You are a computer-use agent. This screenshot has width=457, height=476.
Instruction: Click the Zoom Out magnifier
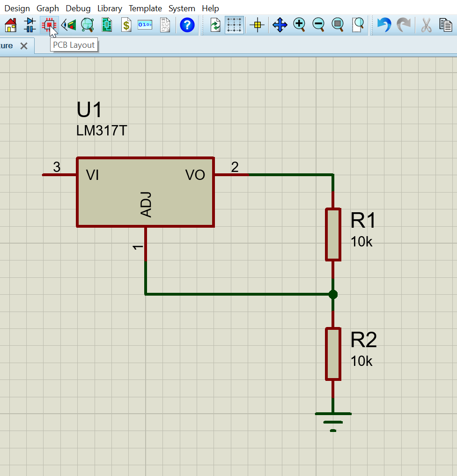(x=318, y=24)
